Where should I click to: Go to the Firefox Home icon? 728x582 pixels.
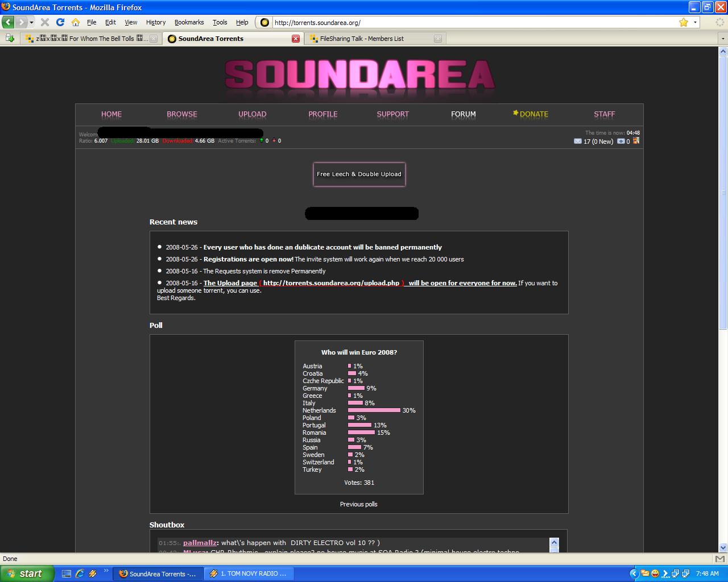(x=75, y=22)
